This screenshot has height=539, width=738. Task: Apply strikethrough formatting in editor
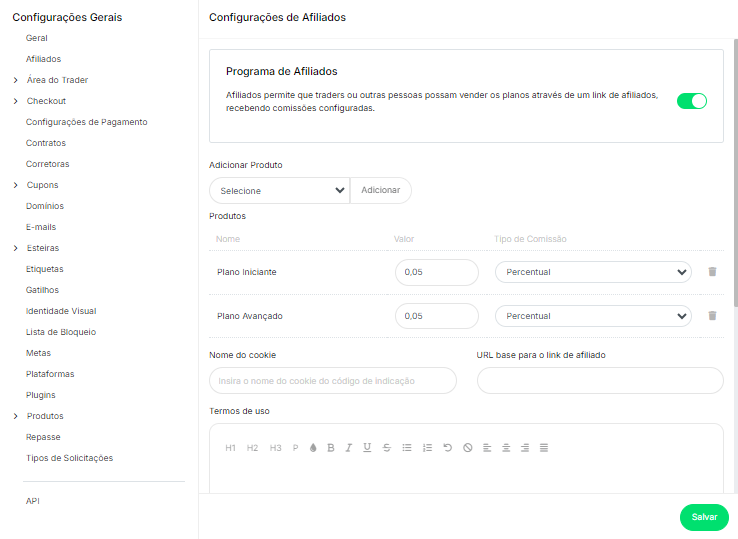[x=387, y=448]
